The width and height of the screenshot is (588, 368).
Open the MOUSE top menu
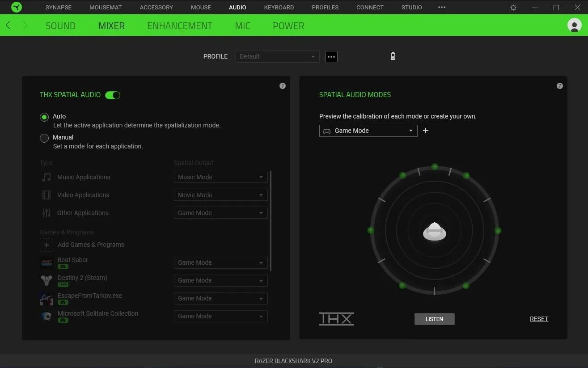[201, 7]
